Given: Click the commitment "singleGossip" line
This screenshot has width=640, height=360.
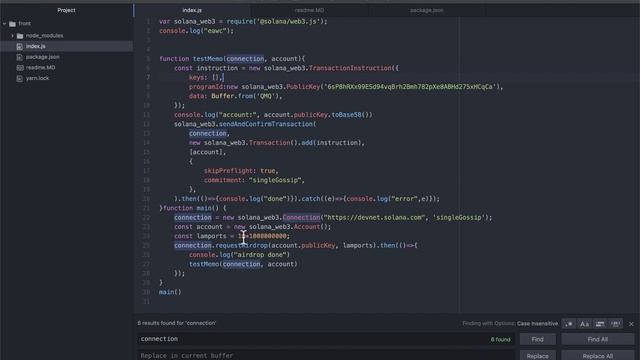Looking at the screenshot, I should [x=254, y=180].
